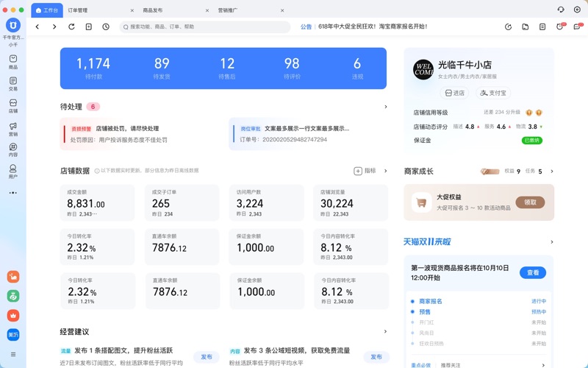Select the 用户 icon in the sidebar
Screen dimensions: 588x368
pos(13,171)
